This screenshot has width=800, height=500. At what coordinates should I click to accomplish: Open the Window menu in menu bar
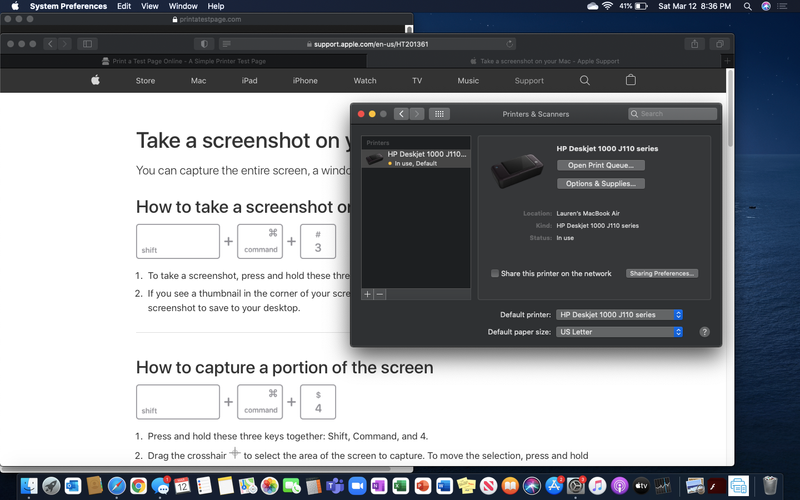pos(182,6)
